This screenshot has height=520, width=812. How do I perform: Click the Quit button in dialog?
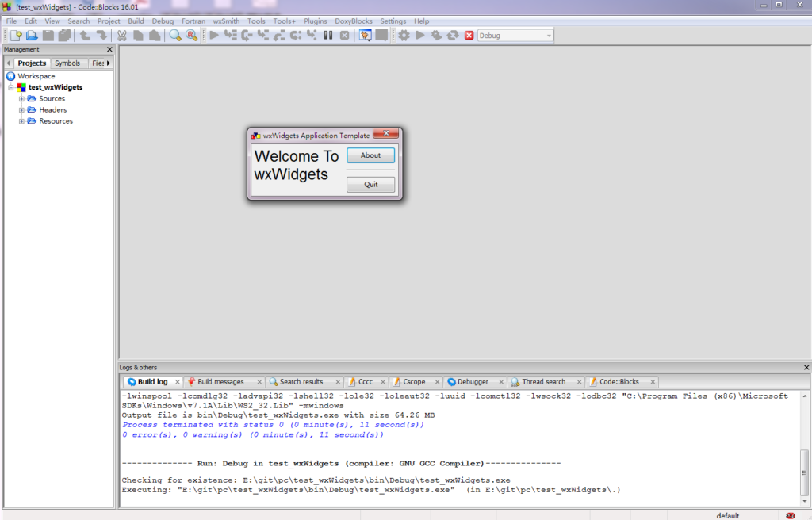click(371, 185)
